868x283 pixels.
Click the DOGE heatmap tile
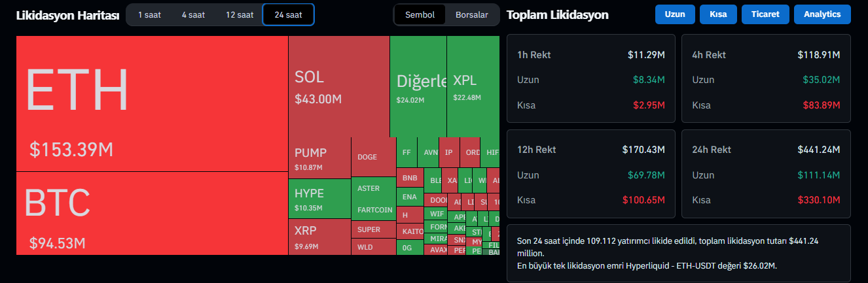pyautogui.click(x=373, y=157)
